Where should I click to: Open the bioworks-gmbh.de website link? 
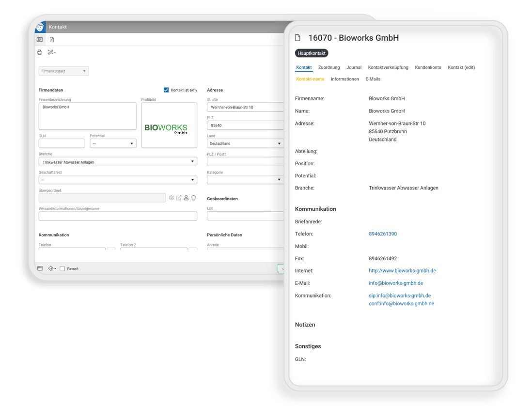click(x=402, y=271)
